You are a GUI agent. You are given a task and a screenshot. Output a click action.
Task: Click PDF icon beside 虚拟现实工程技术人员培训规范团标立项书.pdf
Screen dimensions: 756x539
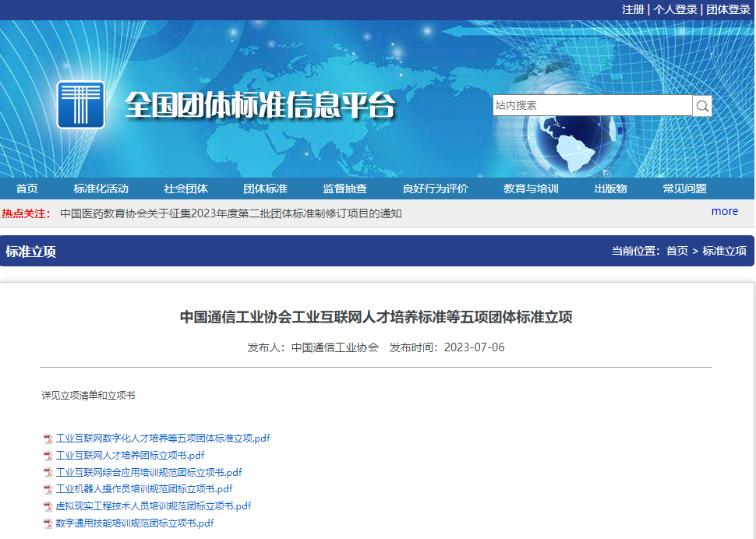pos(48,506)
